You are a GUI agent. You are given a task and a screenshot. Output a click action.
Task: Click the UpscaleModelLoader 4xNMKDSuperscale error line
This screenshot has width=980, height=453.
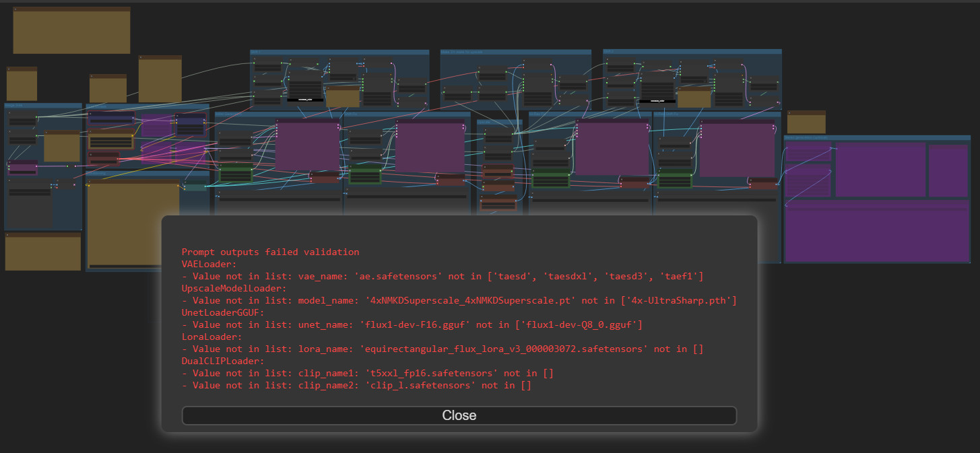464,301
